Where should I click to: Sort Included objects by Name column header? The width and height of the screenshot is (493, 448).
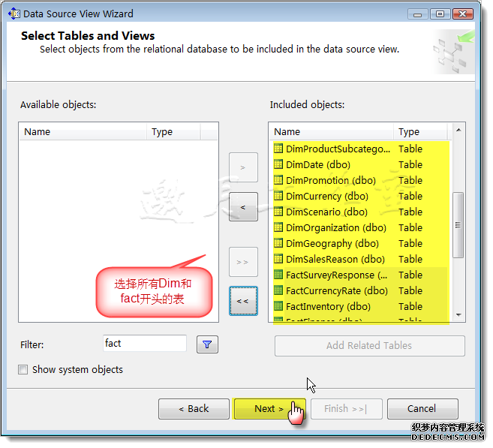point(330,132)
